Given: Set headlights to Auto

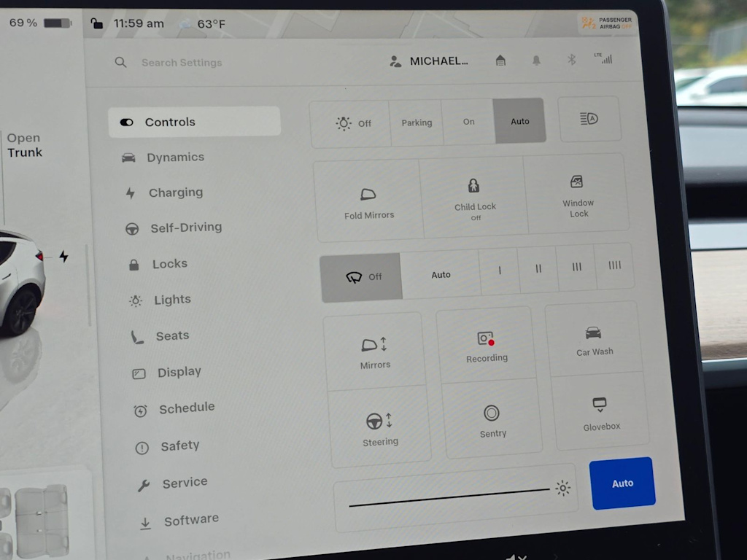Looking at the screenshot, I should 519,121.
